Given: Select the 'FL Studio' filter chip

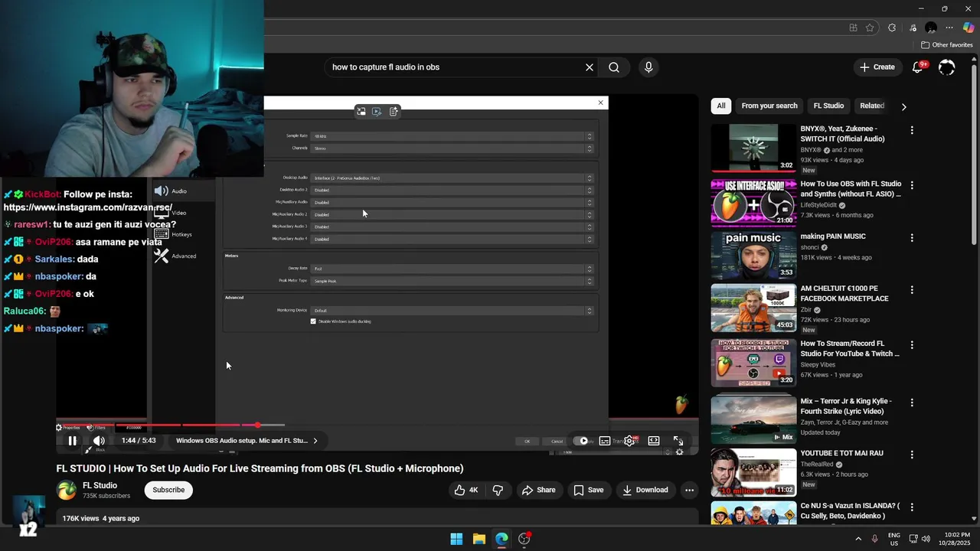Looking at the screenshot, I should click(x=828, y=106).
